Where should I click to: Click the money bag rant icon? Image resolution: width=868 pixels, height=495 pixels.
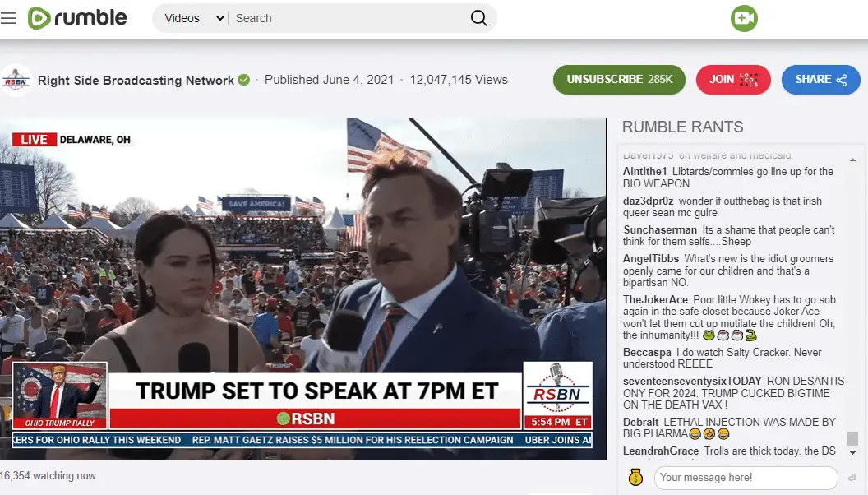pyautogui.click(x=635, y=477)
